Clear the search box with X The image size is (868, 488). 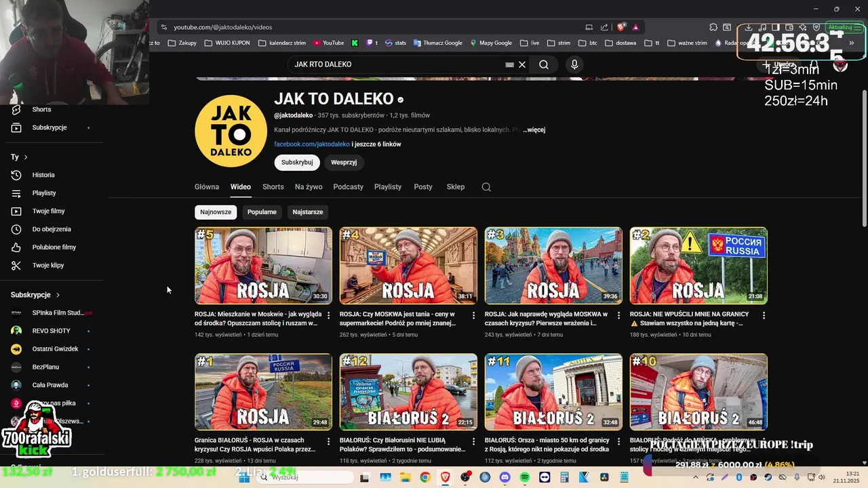pyautogui.click(x=522, y=64)
